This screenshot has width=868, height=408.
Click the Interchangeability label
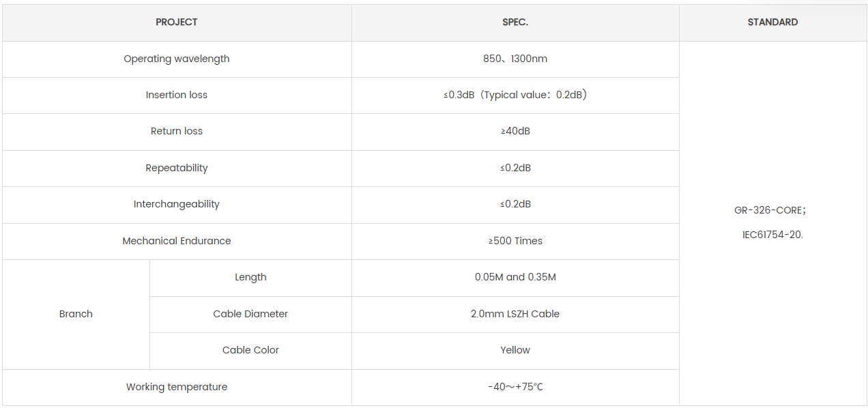[177, 204]
